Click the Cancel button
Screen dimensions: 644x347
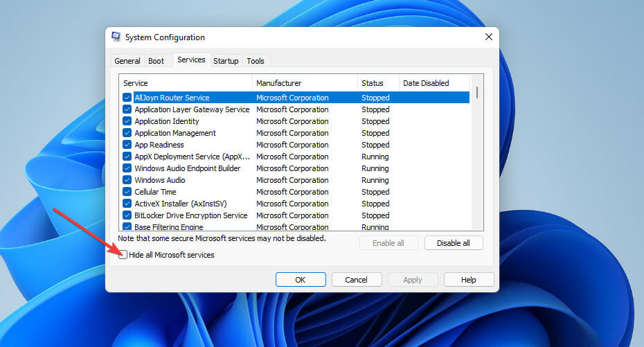356,280
